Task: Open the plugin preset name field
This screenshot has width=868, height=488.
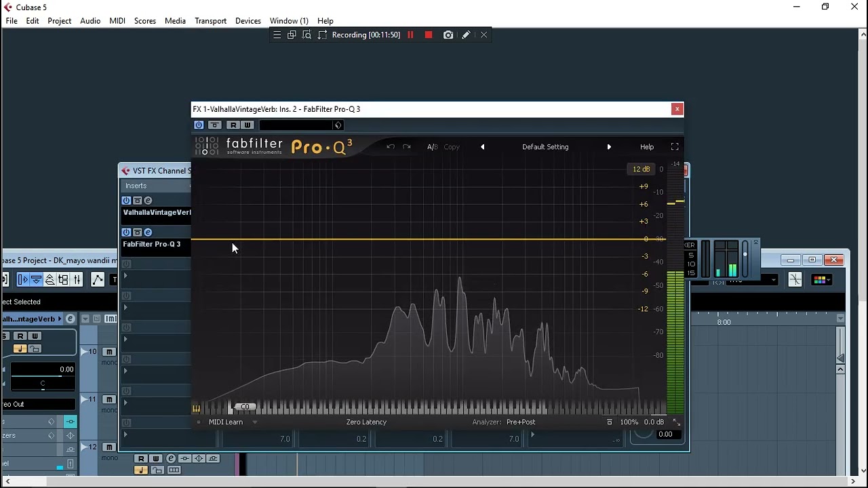Action: (296, 125)
